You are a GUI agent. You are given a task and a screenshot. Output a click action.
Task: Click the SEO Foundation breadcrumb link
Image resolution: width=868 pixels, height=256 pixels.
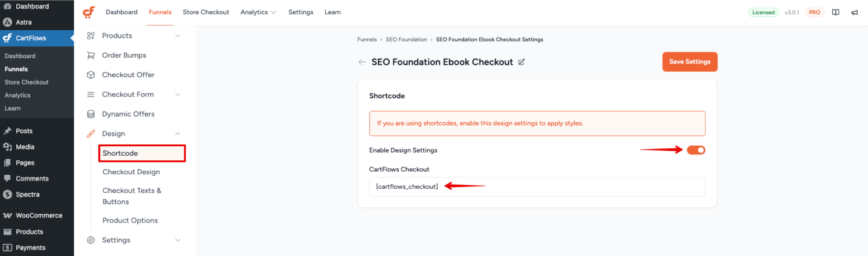tap(406, 40)
